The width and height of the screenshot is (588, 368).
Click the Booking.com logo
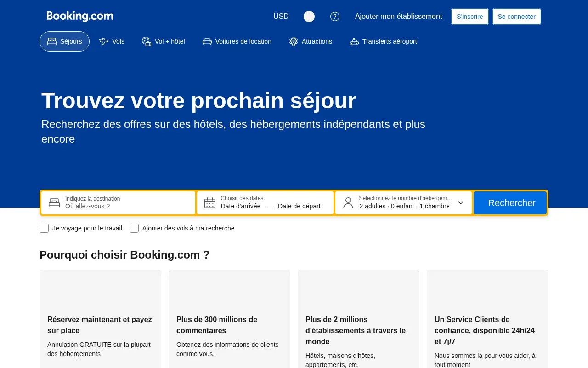(x=80, y=17)
